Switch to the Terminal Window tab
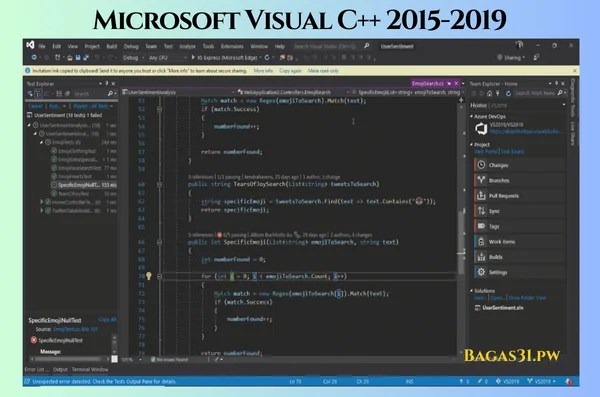Image resolution: width=600 pixels, height=397 pixels. pos(90,369)
